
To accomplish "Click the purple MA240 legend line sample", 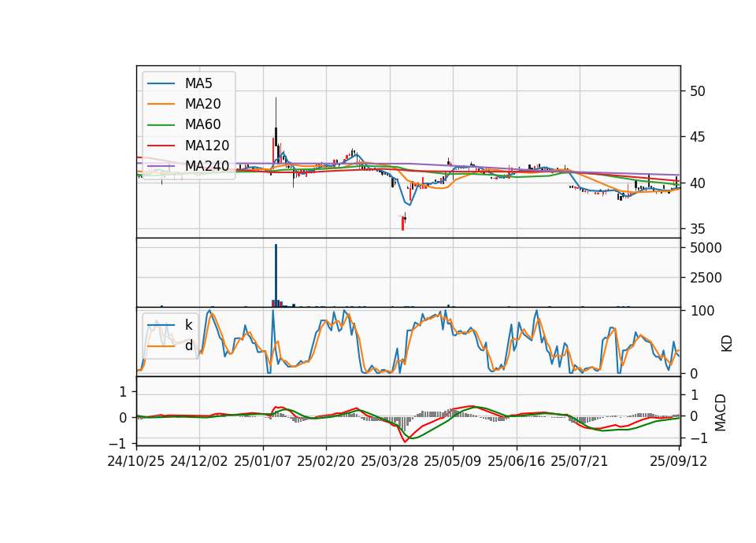I will click(161, 166).
